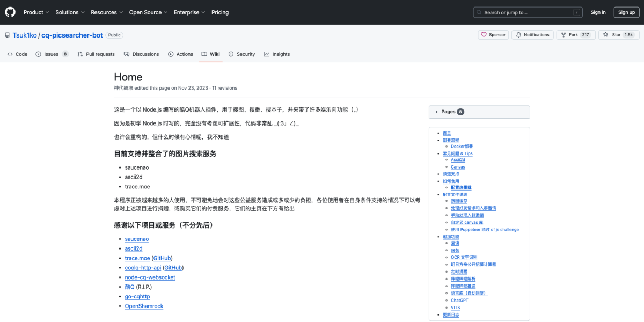Click the repo bookmark icon beside Tsuk1ko
Screen dimensions: 644x322
[x=8, y=34]
